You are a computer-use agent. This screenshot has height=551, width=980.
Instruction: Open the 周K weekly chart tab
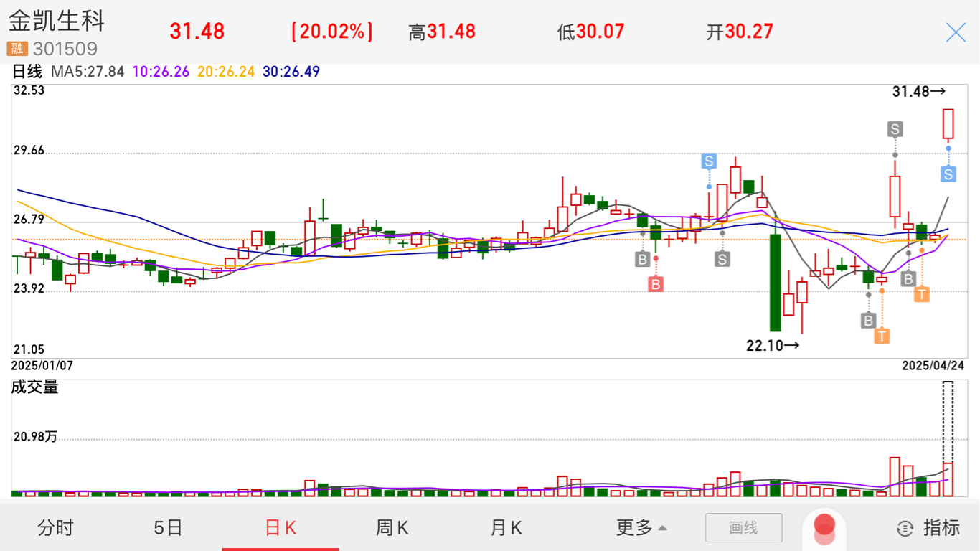[392, 528]
